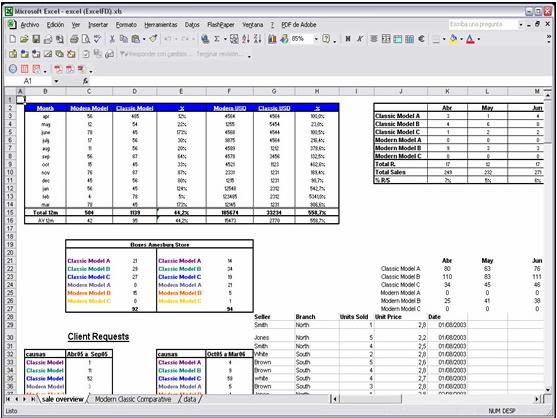The width and height of the screenshot is (557, 418).
Task: Open the Herramientas menu
Action: [161, 25]
